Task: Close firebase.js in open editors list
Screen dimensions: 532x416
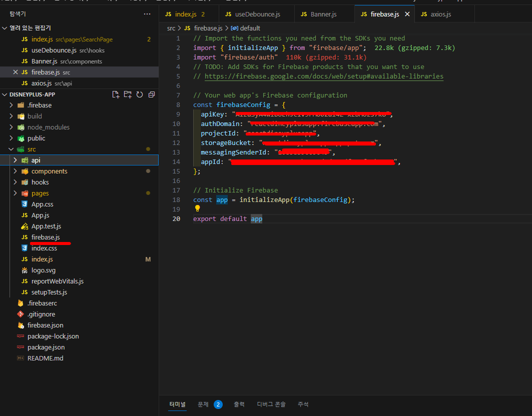Action: tap(16, 72)
